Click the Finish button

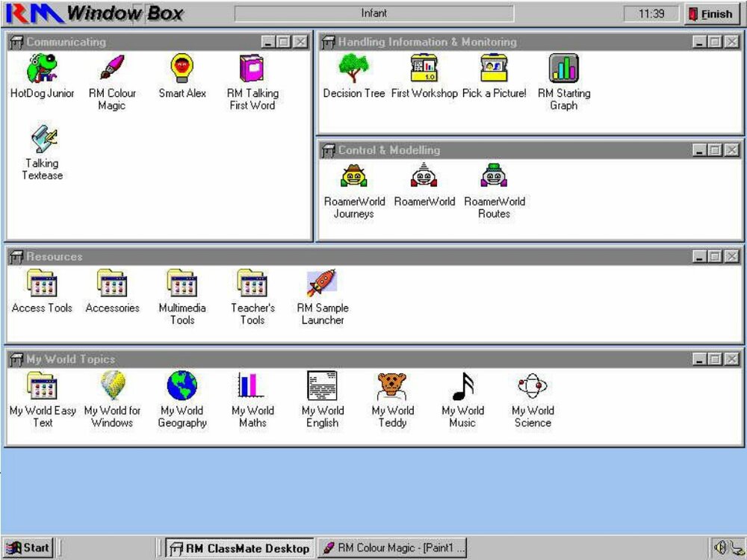click(x=711, y=14)
